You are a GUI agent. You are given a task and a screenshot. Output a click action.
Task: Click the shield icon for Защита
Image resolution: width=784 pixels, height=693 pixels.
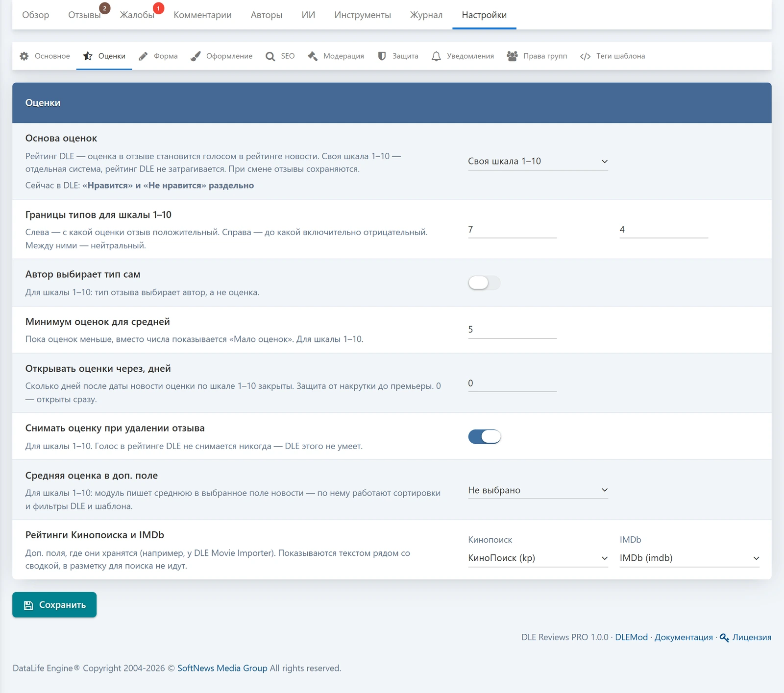point(382,56)
